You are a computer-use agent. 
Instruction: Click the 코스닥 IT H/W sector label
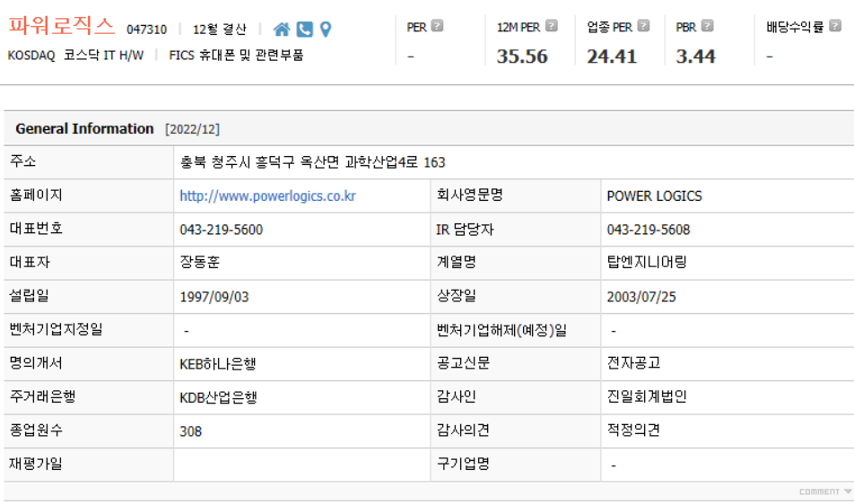(103, 55)
